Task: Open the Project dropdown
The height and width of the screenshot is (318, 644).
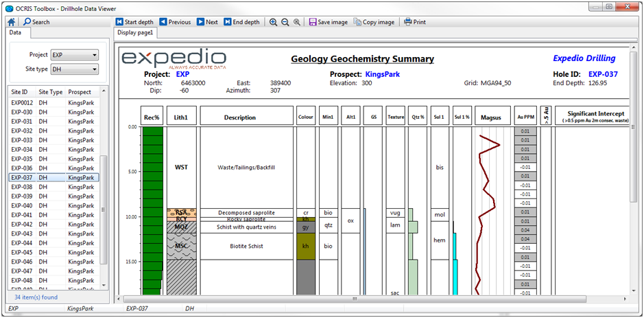Action: tap(74, 55)
